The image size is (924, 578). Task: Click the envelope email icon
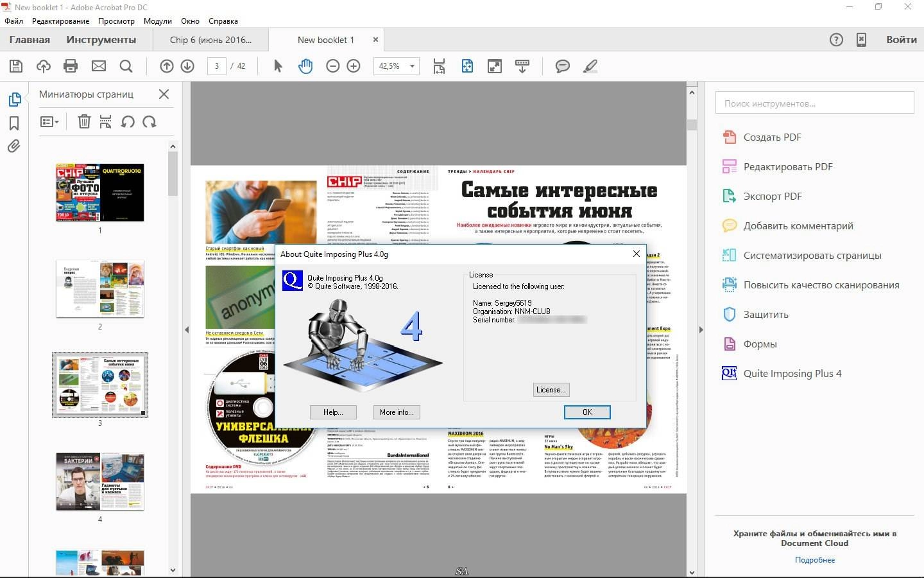click(99, 66)
